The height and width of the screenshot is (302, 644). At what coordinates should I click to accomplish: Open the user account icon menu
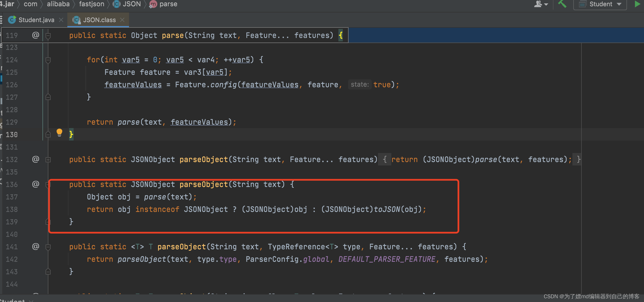541,4
